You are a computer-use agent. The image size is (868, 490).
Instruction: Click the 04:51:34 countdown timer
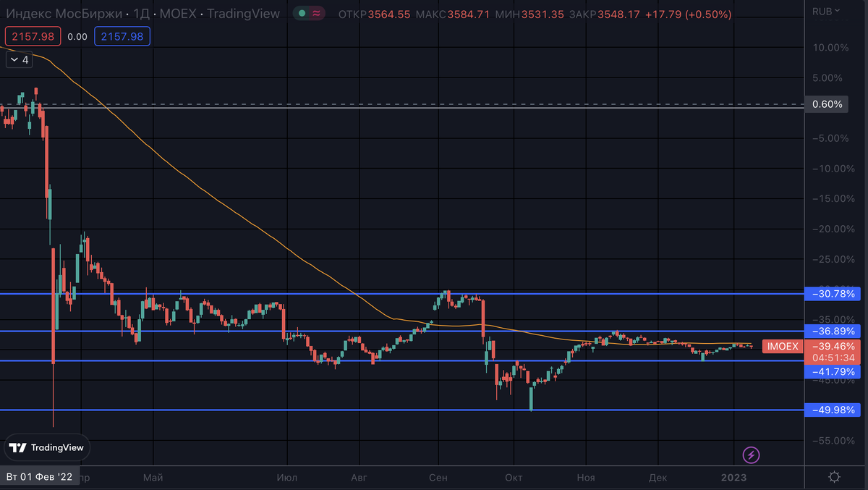[x=833, y=358]
